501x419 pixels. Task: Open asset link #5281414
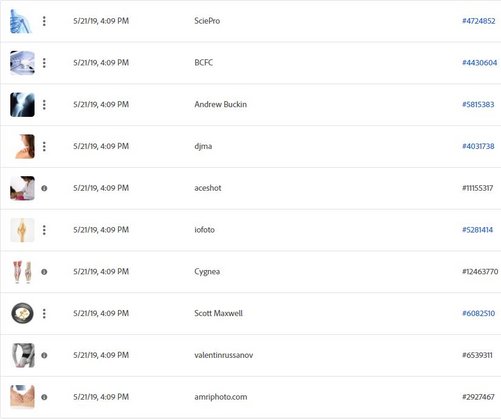pyautogui.click(x=477, y=230)
